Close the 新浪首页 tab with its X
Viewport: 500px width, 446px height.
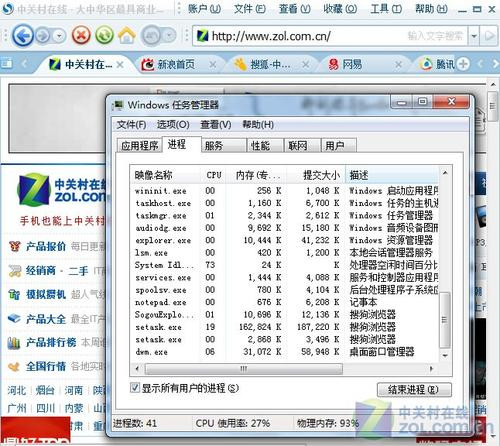click(213, 64)
